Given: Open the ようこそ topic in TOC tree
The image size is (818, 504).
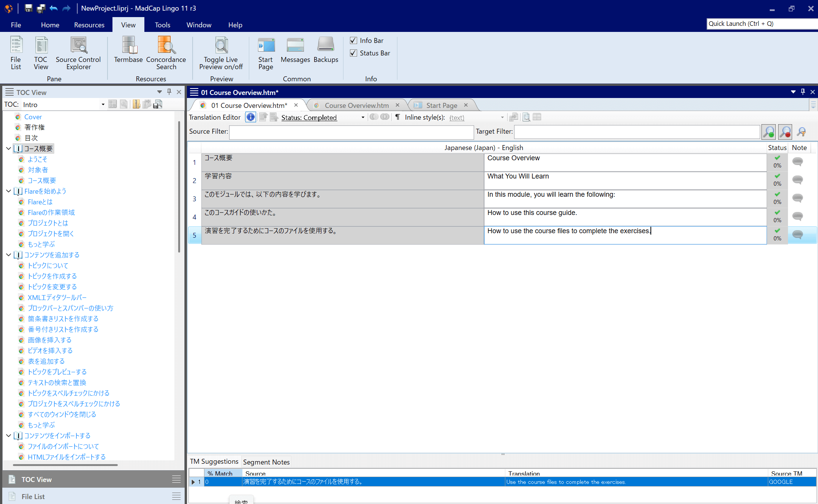Looking at the screenshot, I should pos(37,159).
